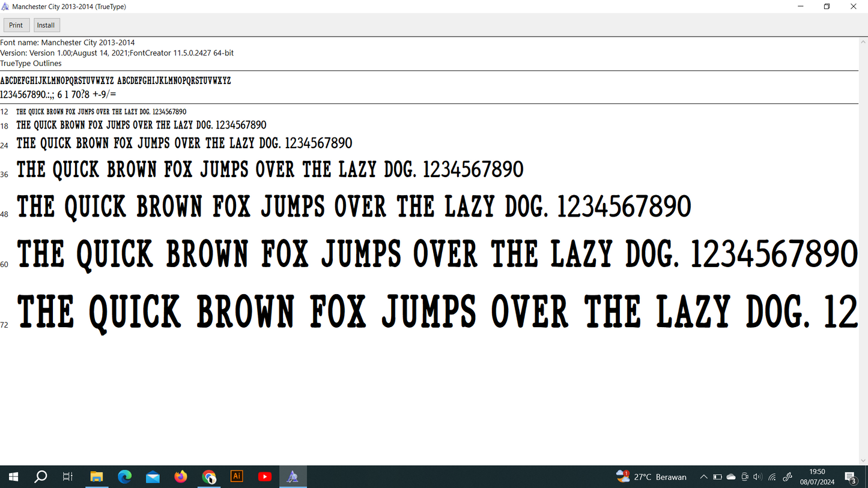The width and height of the screenshot is (868, 488).
Task: Click the pen workspace tray icon
Action: tap(788, 477)
